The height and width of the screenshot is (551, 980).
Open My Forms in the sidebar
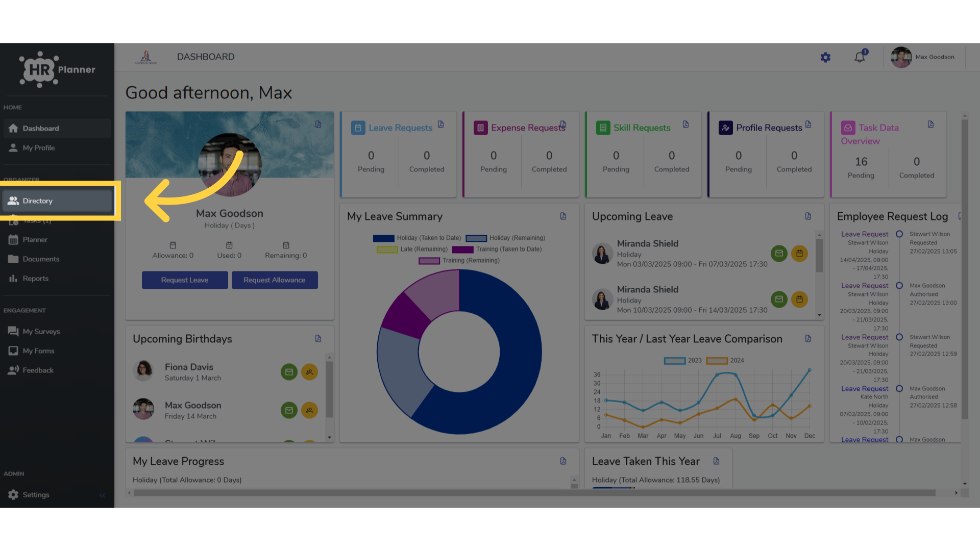tap(57, 351)
